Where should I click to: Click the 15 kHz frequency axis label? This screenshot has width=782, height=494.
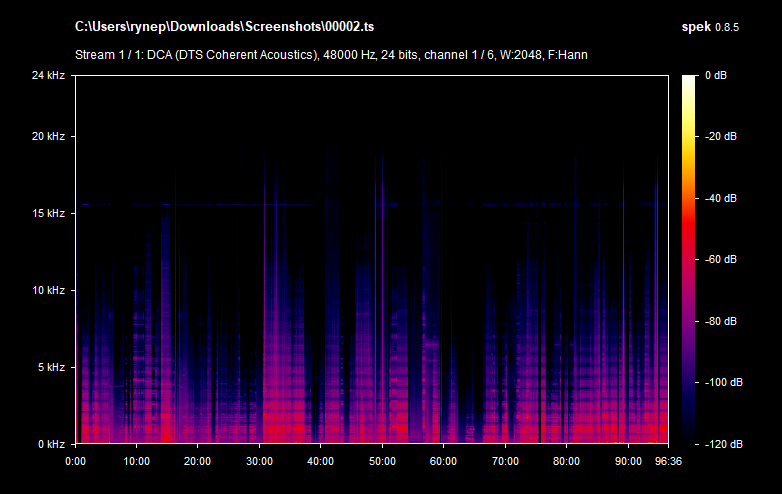pos(47,213)
